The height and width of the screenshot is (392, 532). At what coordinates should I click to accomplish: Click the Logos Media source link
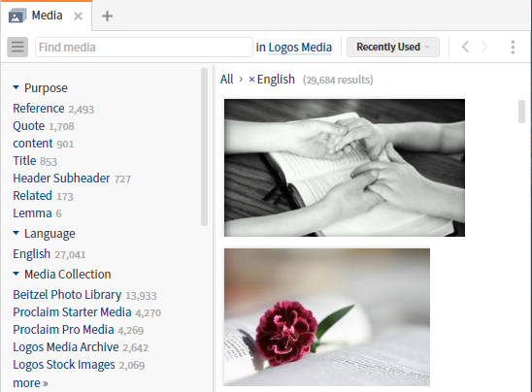pos(300,48)
